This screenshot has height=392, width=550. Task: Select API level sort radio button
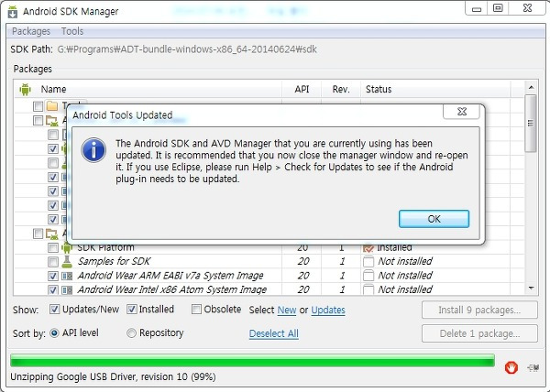[x=54, y=332]
